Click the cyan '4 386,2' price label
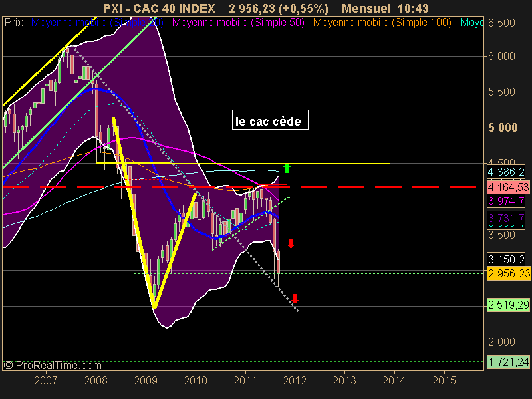532x399 pixels. 506,172
